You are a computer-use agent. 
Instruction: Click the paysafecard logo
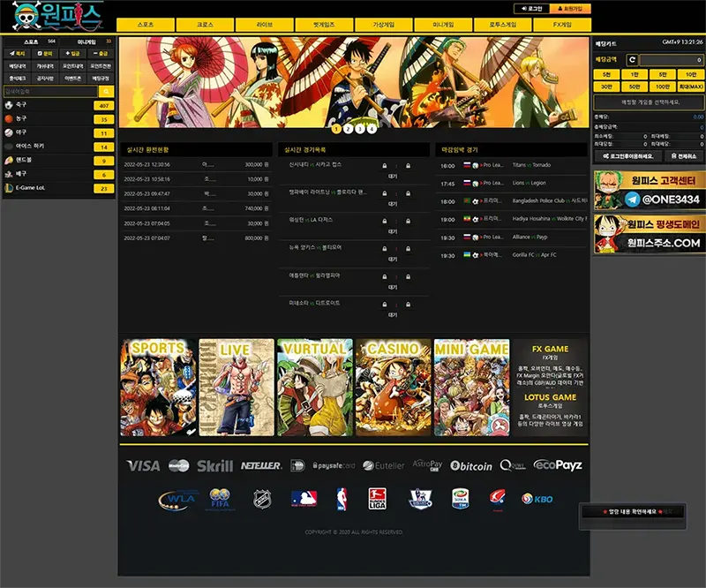point(334,466)
